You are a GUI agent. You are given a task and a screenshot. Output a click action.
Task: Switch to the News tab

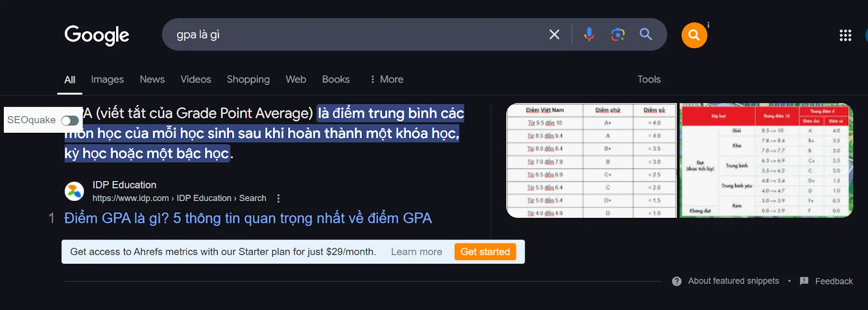pyautogui.click(x=152, y=80)
